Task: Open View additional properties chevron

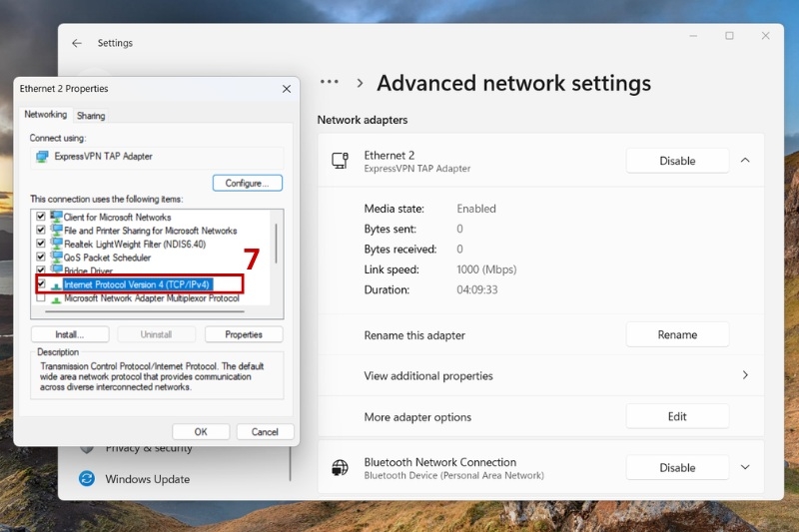Action: [745, 375]
